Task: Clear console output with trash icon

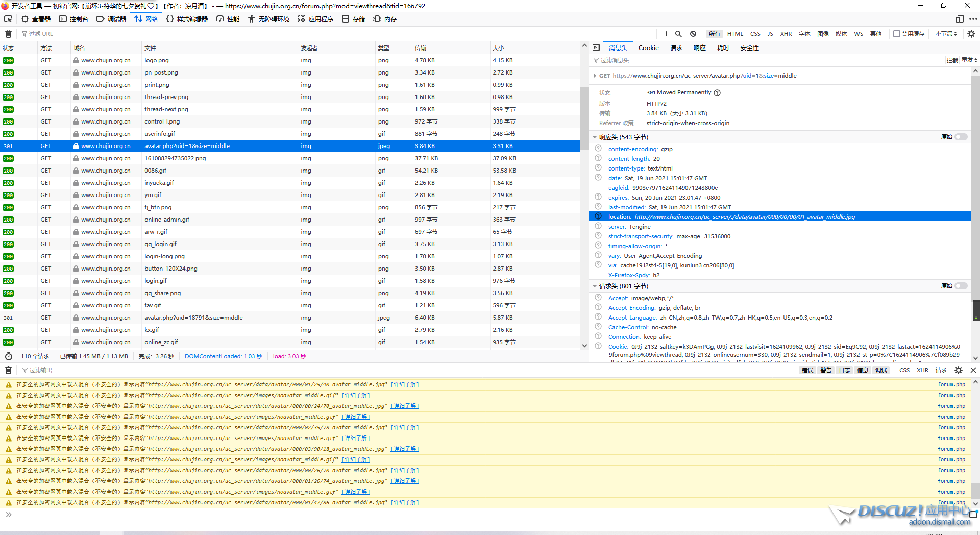Action: [8, 370]
